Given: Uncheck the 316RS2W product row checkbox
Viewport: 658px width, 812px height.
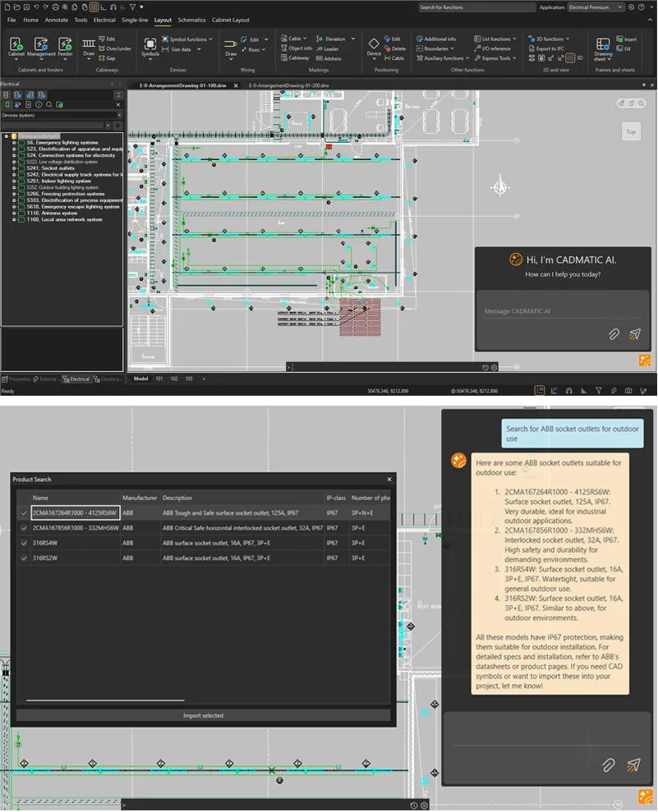Looking at the screenshot, I should (x=24, y=557).
